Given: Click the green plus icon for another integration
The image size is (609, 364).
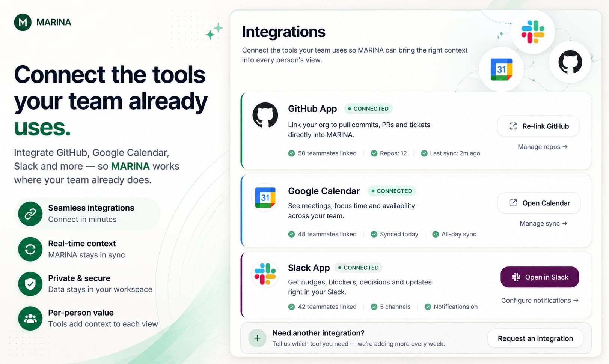Looking at the screenshot, I should 257,338.
